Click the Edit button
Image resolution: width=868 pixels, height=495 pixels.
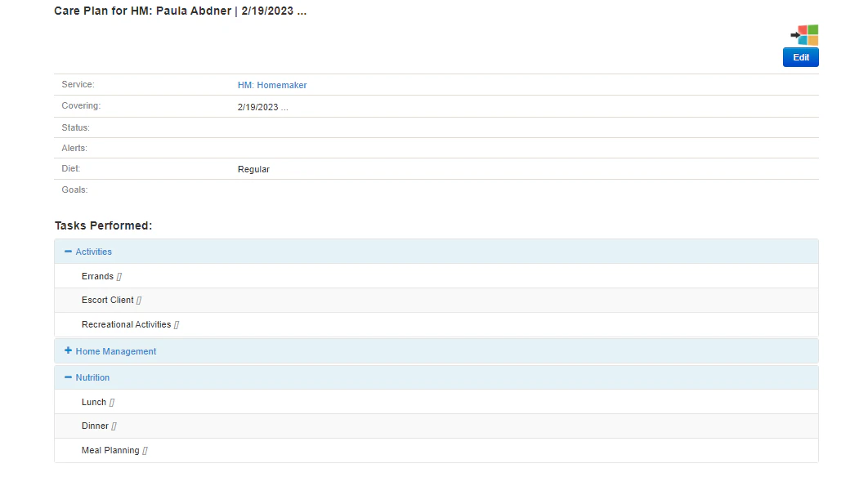pos(800,57)
